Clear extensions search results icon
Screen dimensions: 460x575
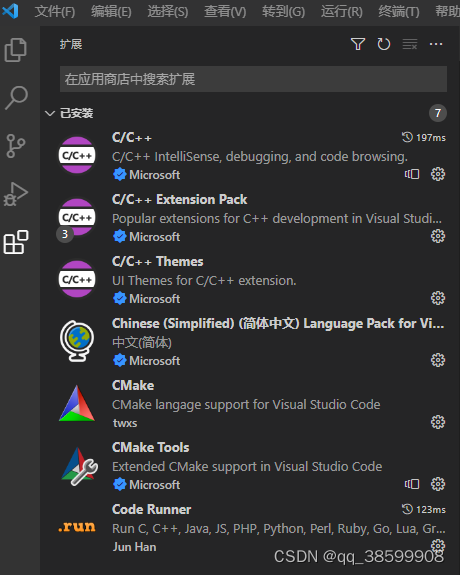pos(410,44)
